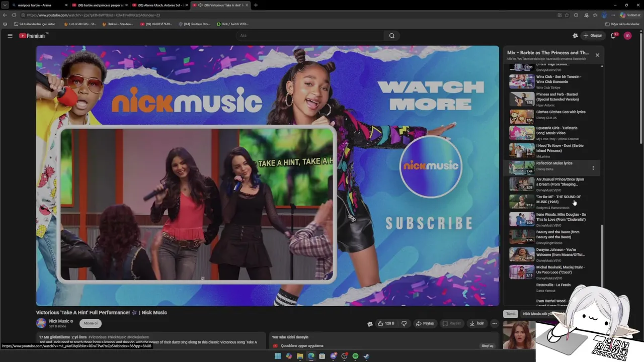
Task: Select Reflection Mulan lyrics in playlist
Action: [x=551, y=167]
